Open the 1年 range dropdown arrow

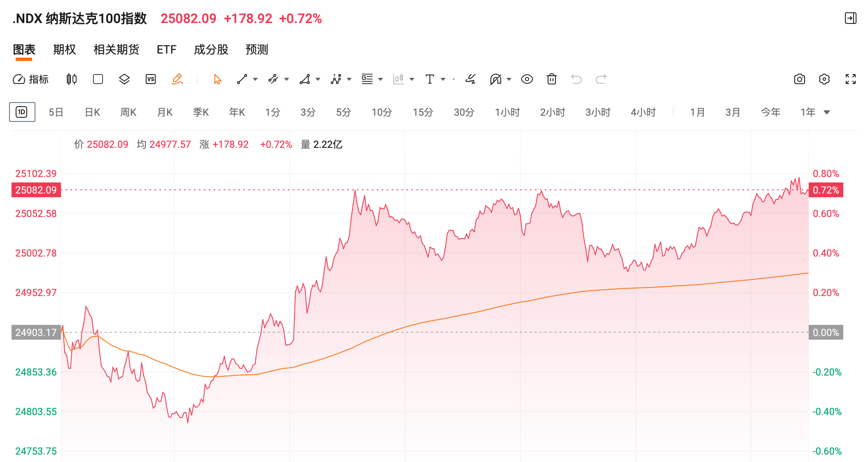pyautogui.click(x=827, y=112)
